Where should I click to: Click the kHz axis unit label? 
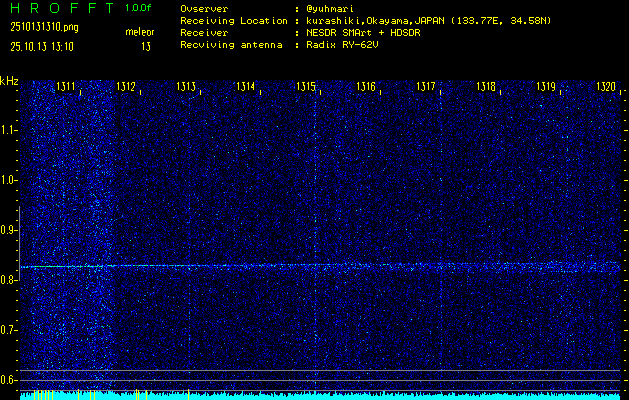pyautogui.click(x=9, y=81)
